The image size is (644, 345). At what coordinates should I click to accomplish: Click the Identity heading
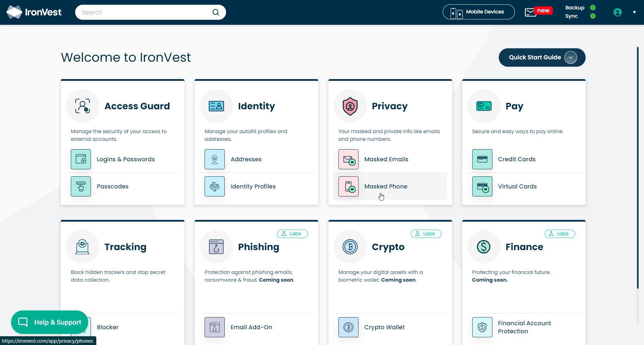(257, 106)
